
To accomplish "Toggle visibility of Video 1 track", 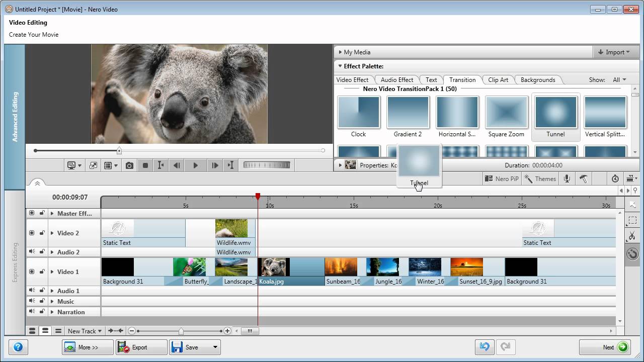I will (32, 271).
